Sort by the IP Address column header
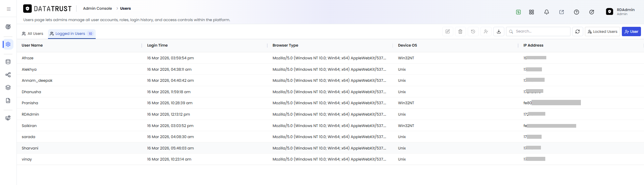644x185 pixels. (x=533, y=45)
